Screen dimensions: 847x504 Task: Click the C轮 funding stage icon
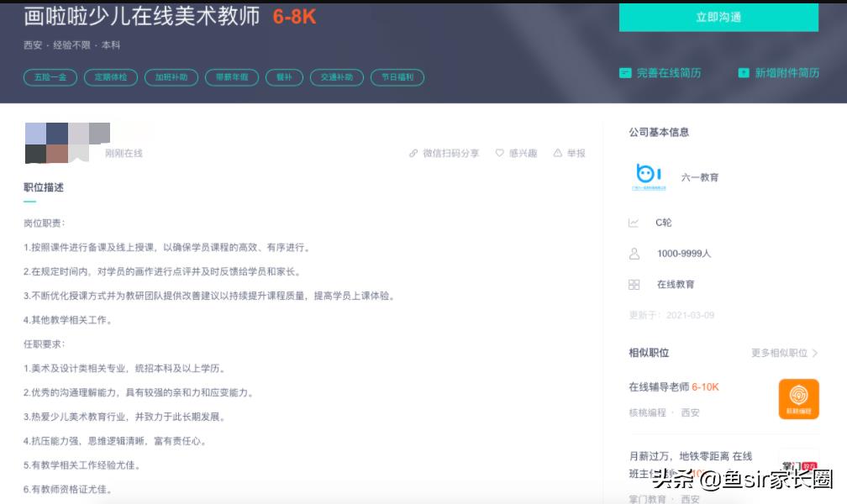point(634,223)
